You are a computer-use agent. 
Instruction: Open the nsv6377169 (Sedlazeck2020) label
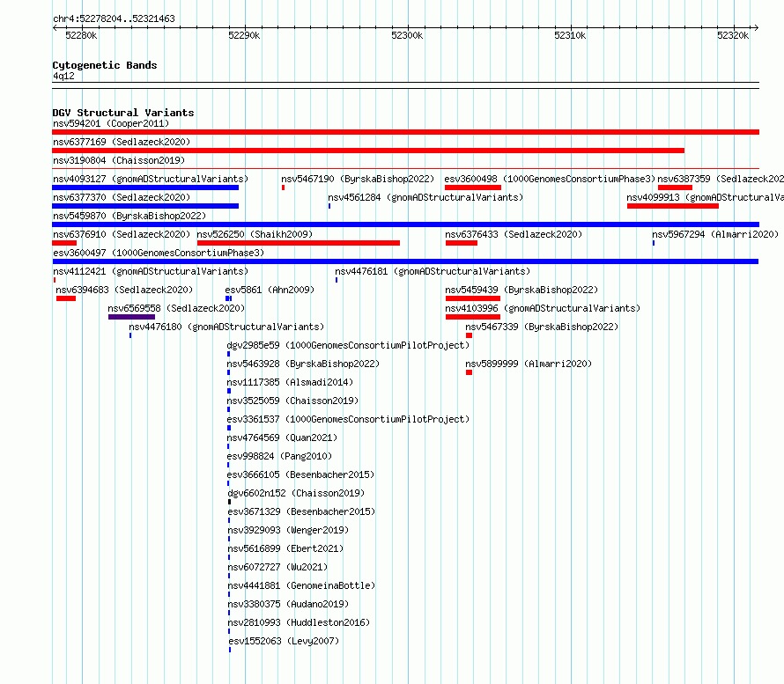[x=122, y=142]
